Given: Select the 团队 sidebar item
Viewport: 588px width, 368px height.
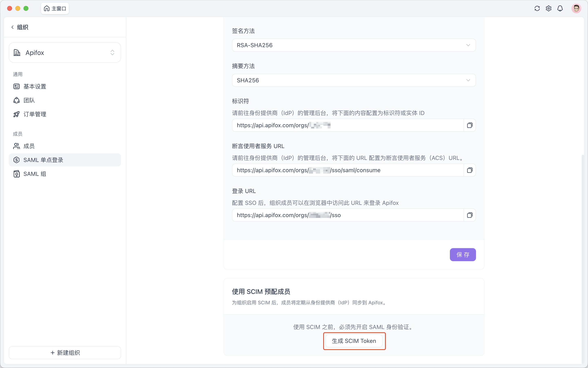Looking at the screenshot, I should (x=29, y=100).
